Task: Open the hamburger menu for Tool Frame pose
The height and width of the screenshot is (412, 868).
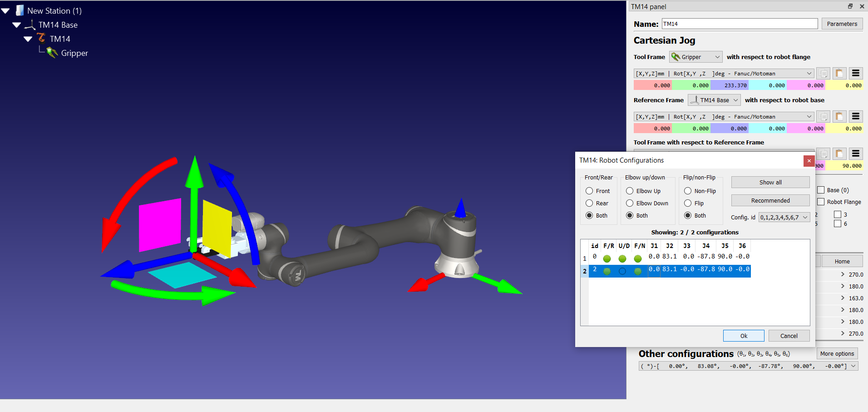Action: tap(855, 74)
